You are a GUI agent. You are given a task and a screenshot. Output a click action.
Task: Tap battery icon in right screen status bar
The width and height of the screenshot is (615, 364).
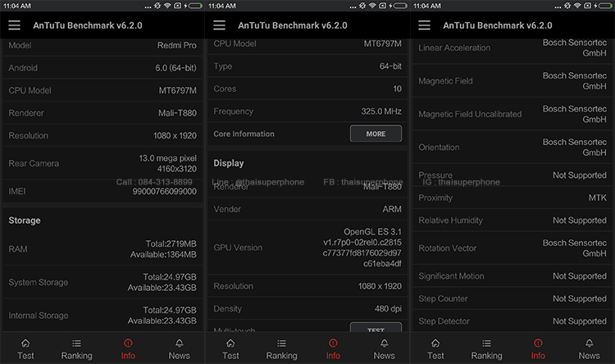605,6
